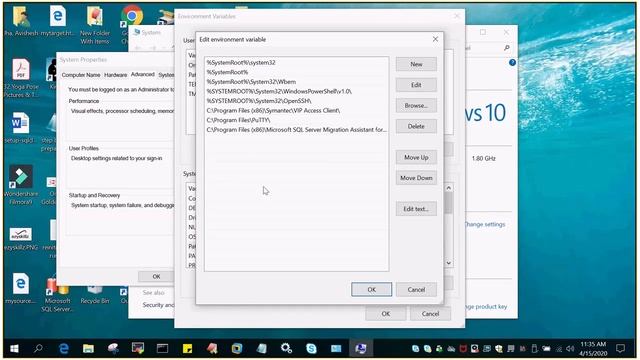Viewport: 640px width, 360px height.
Task: Click the New button in Edit environment variable
Action: click(x=416, y=64)
